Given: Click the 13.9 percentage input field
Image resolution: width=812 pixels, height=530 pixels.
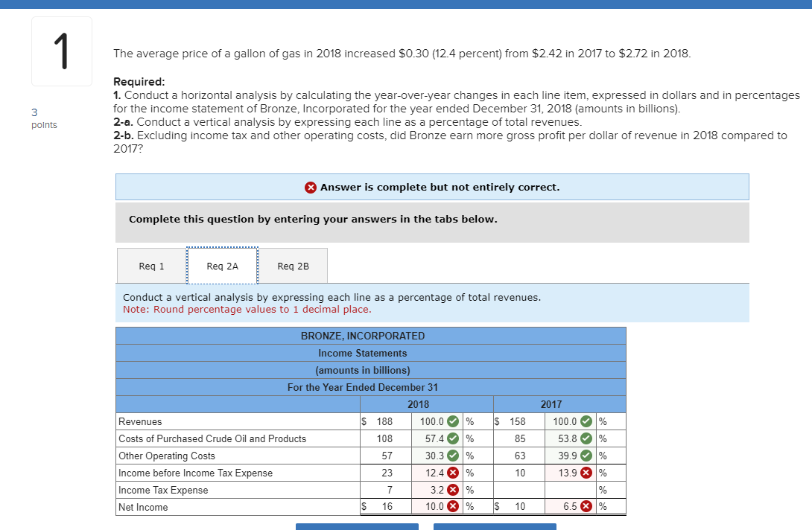Looking at the screenshot, I should pos(571,473).
